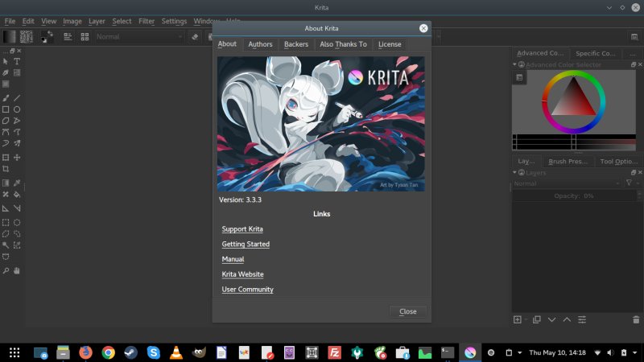Adjust the layer Opacity slider
Viewport: 644px width, 362px height.
click(574, 196)
